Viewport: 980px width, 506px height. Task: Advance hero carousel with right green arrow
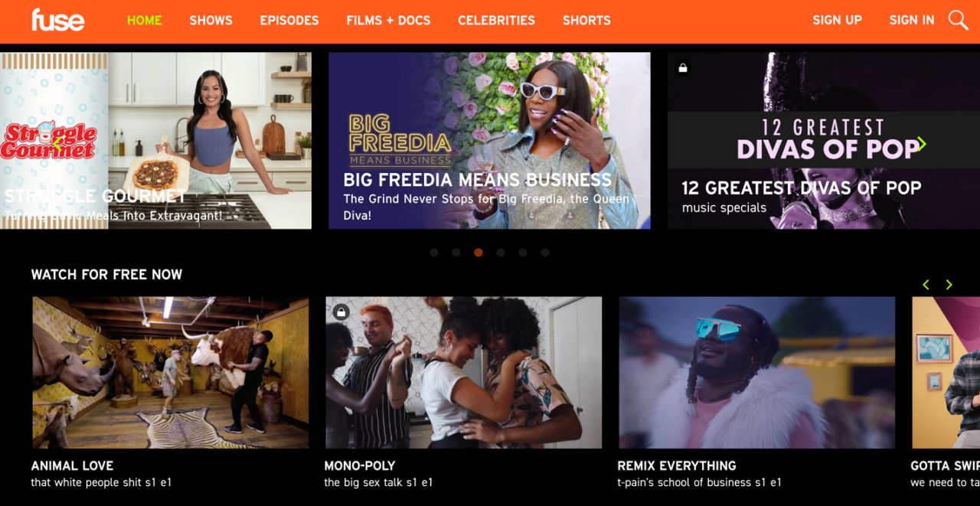click(922, 144)
